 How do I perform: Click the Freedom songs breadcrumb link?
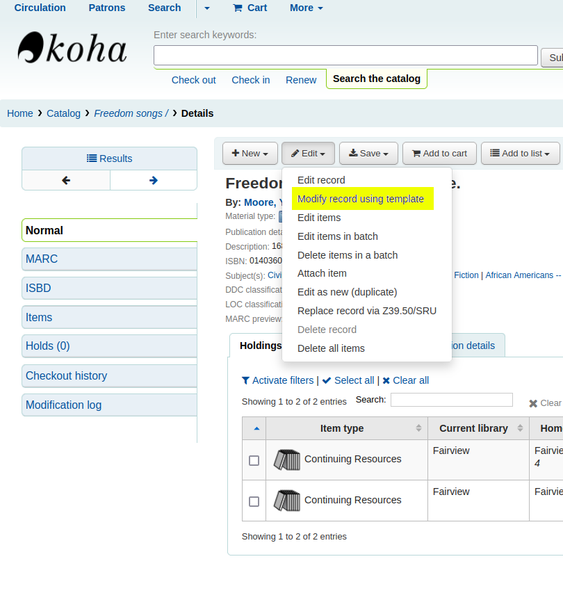(x=131, y=114)
